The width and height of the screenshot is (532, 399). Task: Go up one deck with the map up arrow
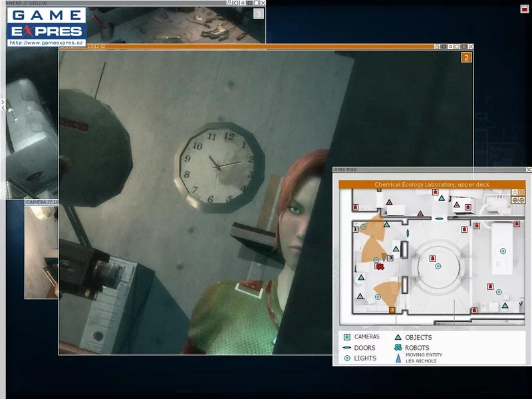(514, 192)
